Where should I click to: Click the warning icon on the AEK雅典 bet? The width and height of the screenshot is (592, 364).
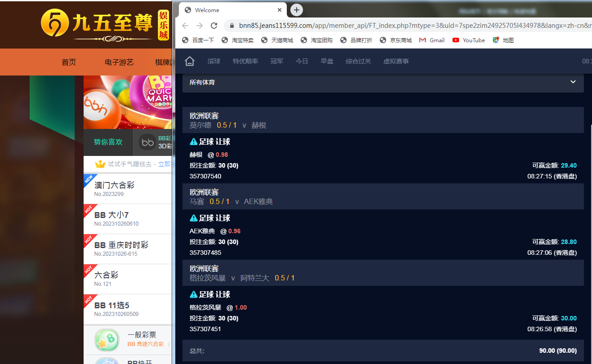pos(194,218)
